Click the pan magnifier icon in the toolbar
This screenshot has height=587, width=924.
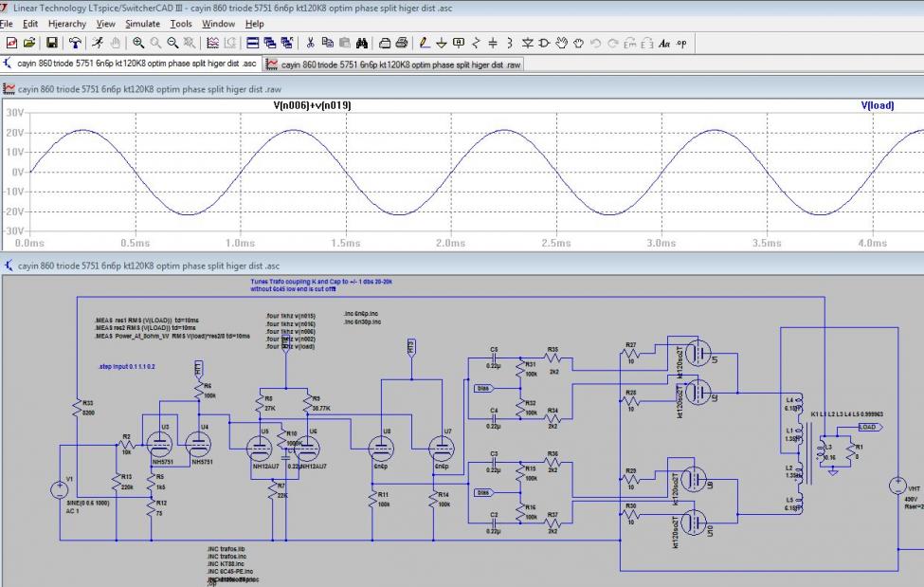pos(155,43)
